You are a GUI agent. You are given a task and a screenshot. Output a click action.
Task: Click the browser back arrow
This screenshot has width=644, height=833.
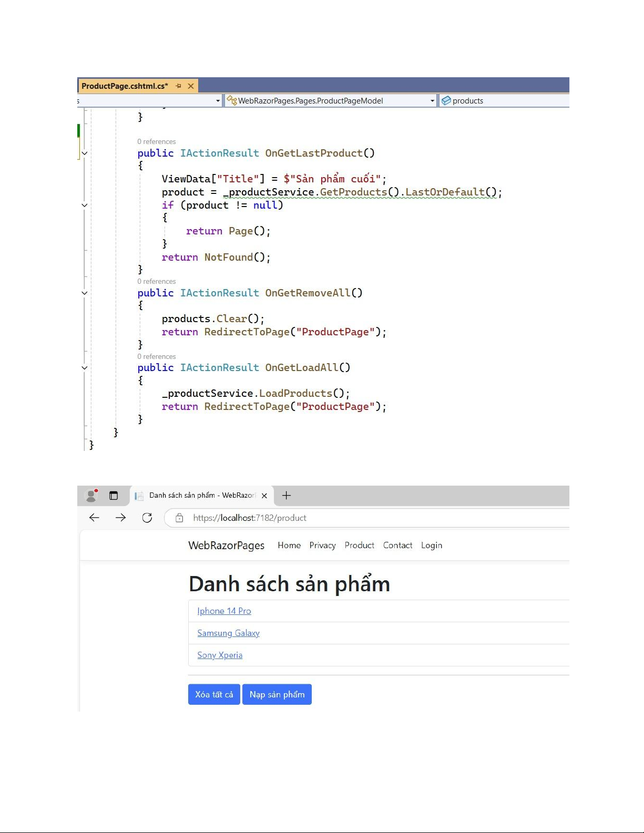pos(95,518)
